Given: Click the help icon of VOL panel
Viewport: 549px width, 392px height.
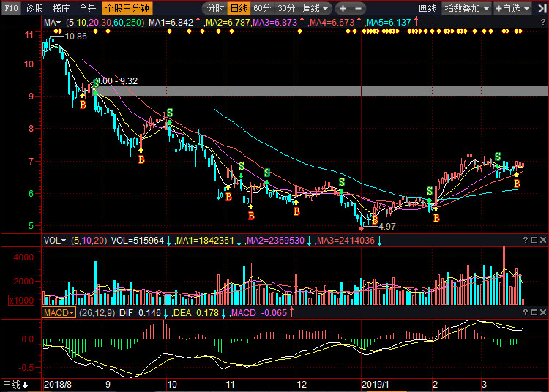Looking at the screenshot, I should coord(525,240).
